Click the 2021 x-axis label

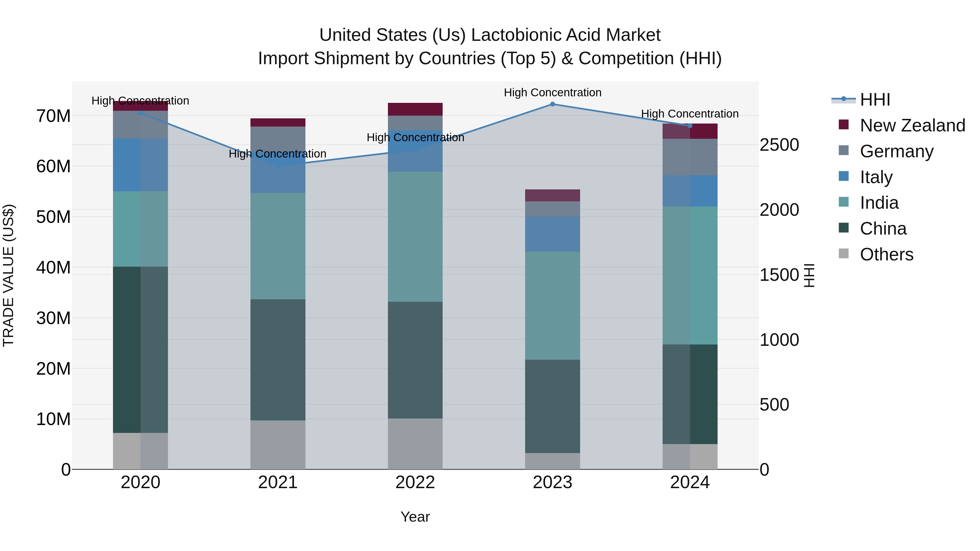click(278, 482)
